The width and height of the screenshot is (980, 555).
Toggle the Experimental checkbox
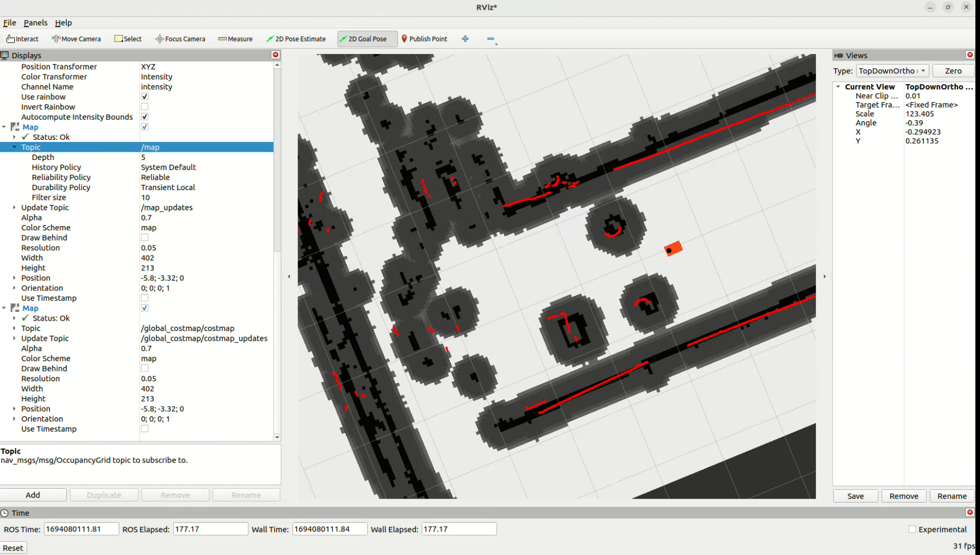pos(912,529)
